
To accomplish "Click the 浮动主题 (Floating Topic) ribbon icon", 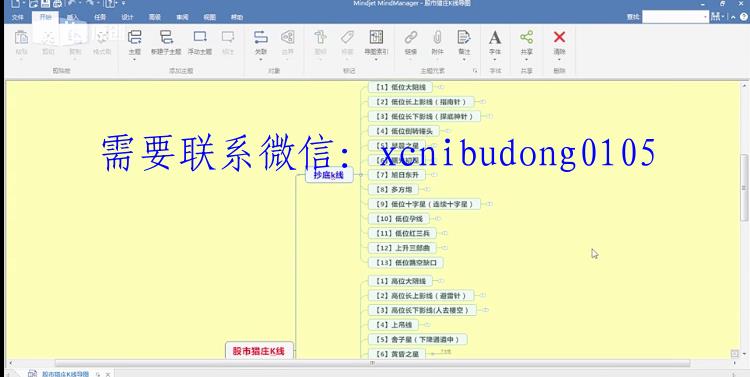I will 199,37.
